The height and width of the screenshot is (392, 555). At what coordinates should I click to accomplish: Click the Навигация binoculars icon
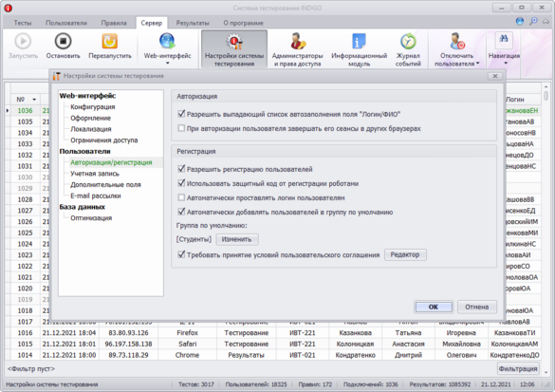point(504,39)
